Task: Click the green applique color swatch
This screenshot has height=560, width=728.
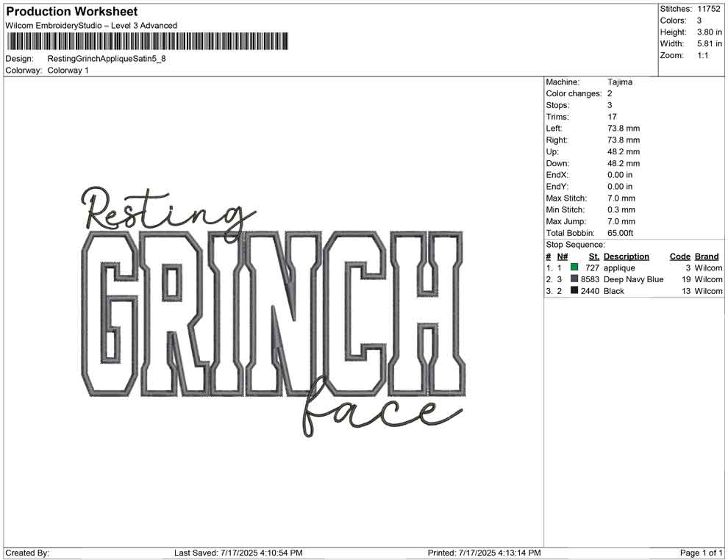Action: (574, 267)
